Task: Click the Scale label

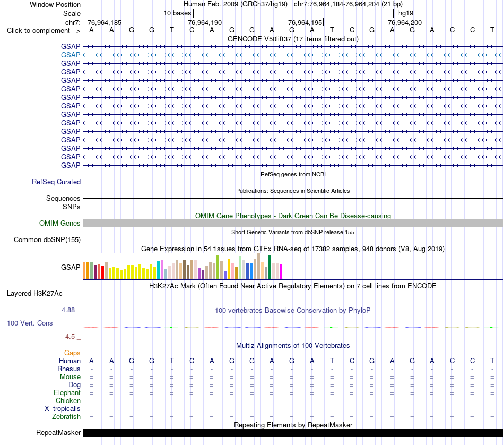Action: click(72, 13)
